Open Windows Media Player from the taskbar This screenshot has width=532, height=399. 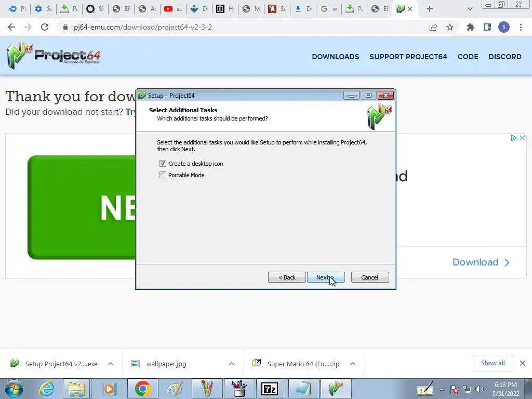coord(109,389)
